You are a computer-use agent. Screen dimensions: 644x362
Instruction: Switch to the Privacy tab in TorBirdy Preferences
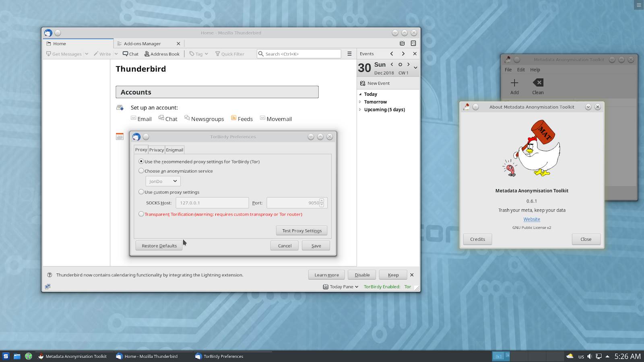point(157,150)
